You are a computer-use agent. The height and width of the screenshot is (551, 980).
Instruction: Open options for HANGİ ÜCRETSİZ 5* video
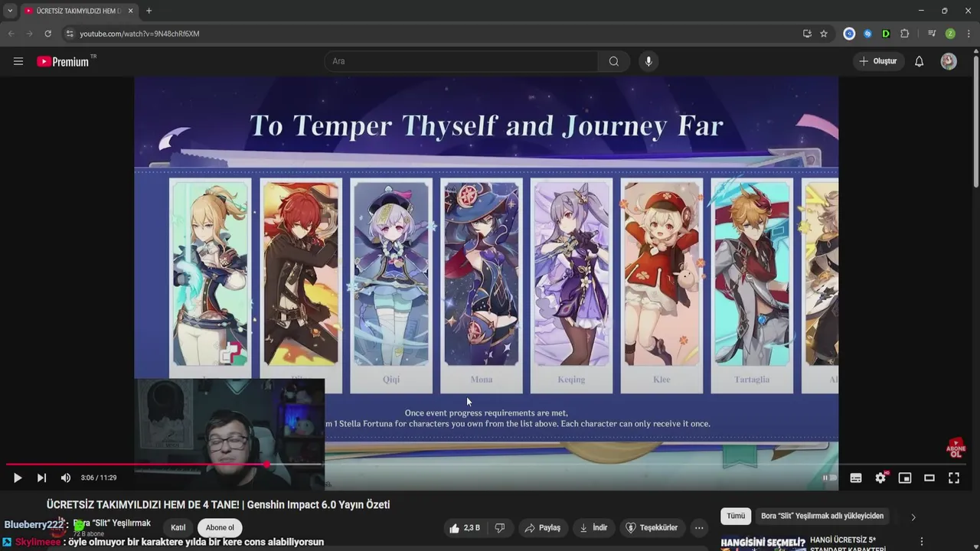922,542
